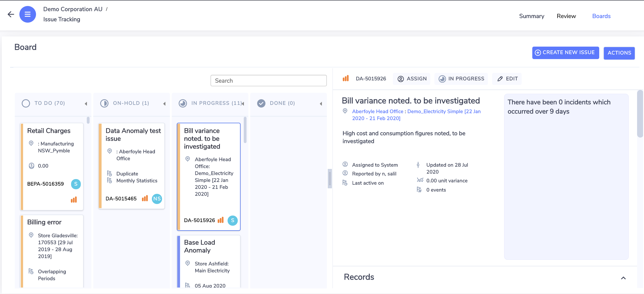Click location pin beside Aberfoyle Head Office link

345,111
